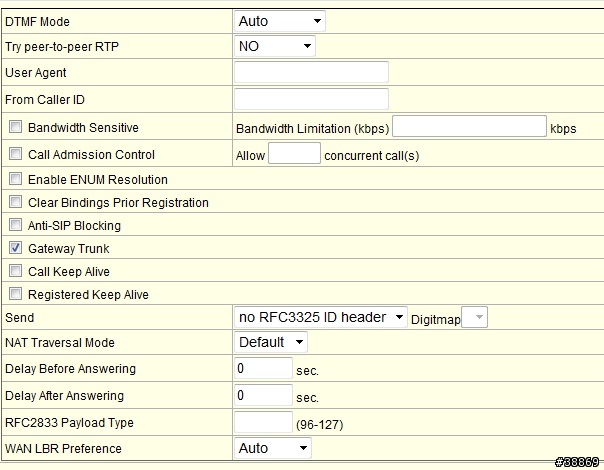Enable Registered Keep Alive checkbox
This screenshot has width=604, height=470.
[x=15, y=294]
